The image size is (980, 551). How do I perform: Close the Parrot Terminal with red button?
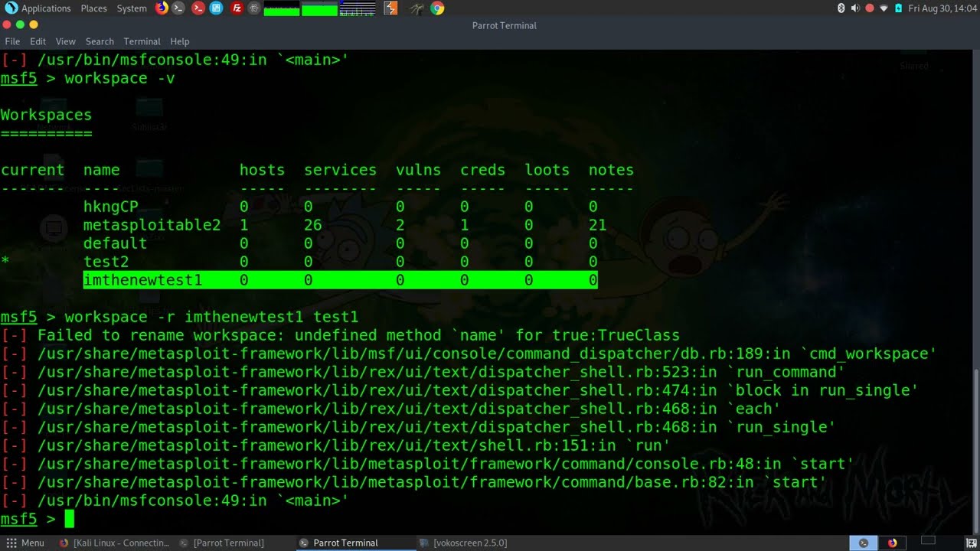point(8,25)
